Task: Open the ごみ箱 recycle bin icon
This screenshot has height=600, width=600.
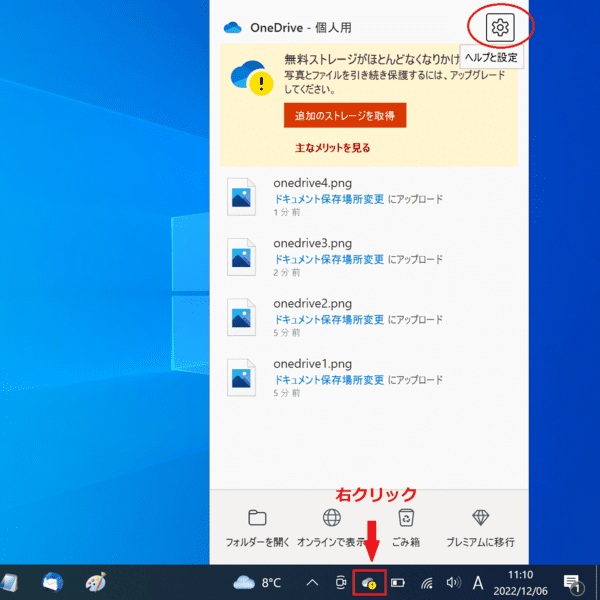Action: click(x=406, y=518)
